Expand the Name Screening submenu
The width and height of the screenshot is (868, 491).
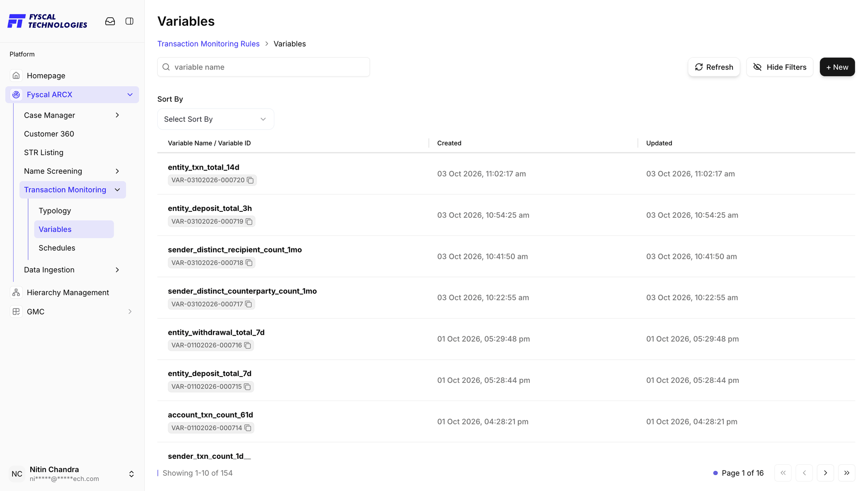point(117,171)
